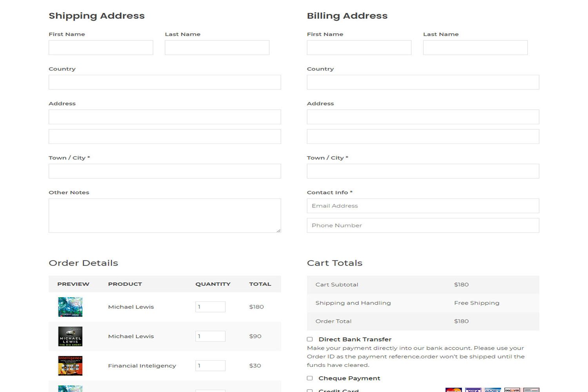Click the Other Notes text area
Image resolution: width=588 pixels, height=392 pixels.
coord(165,215)
